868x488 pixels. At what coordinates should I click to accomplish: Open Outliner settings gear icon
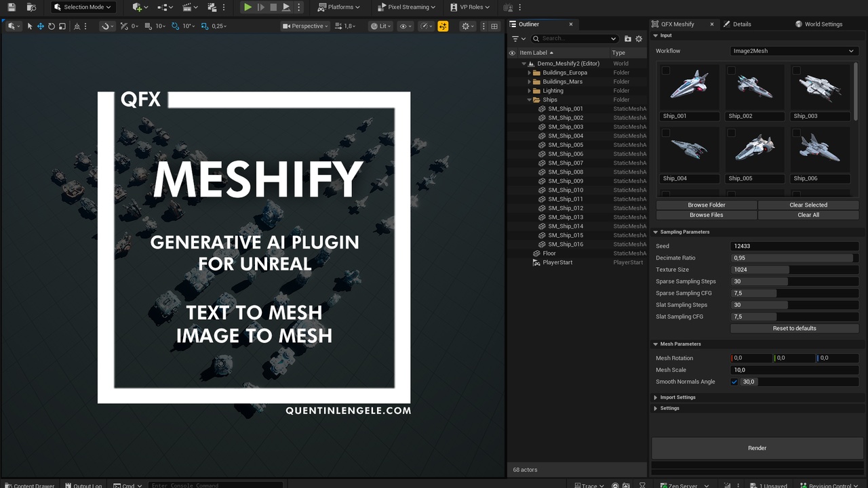(x=638, y=39)
